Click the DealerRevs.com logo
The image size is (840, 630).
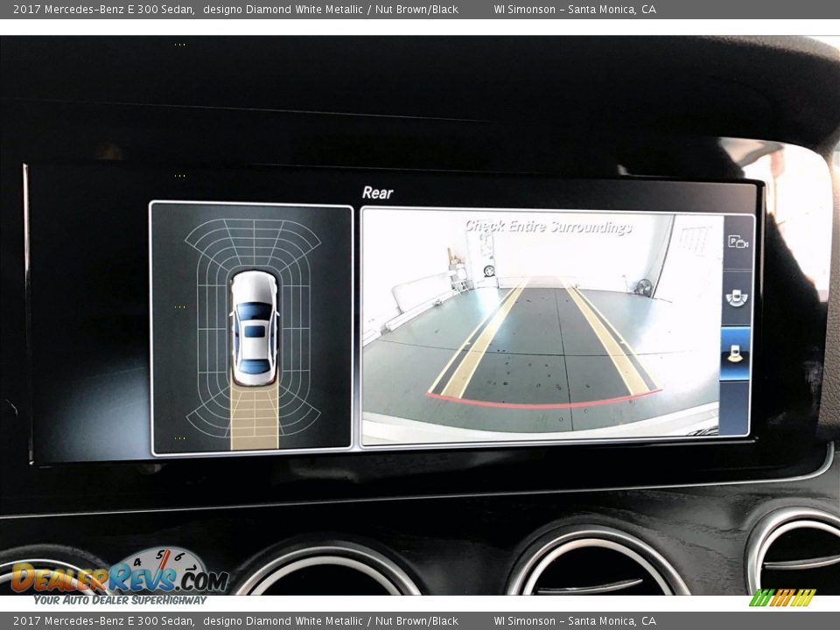[119, 577]
